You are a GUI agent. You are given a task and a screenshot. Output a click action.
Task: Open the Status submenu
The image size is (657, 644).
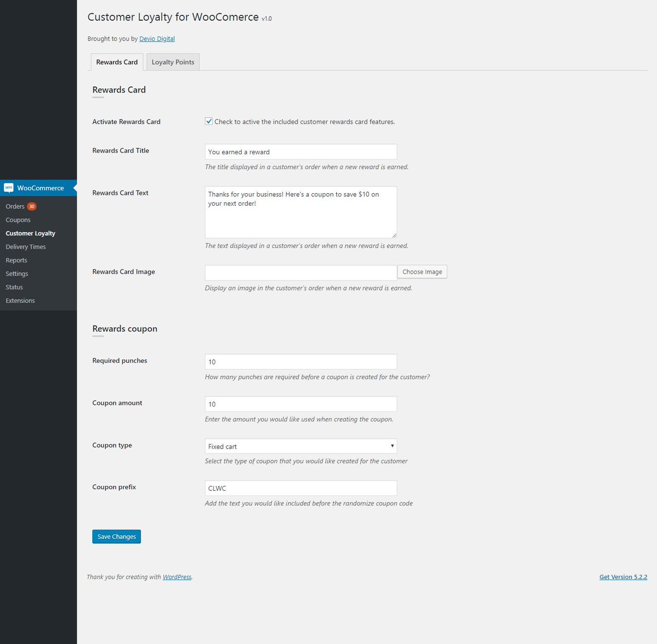click(14, 287)
